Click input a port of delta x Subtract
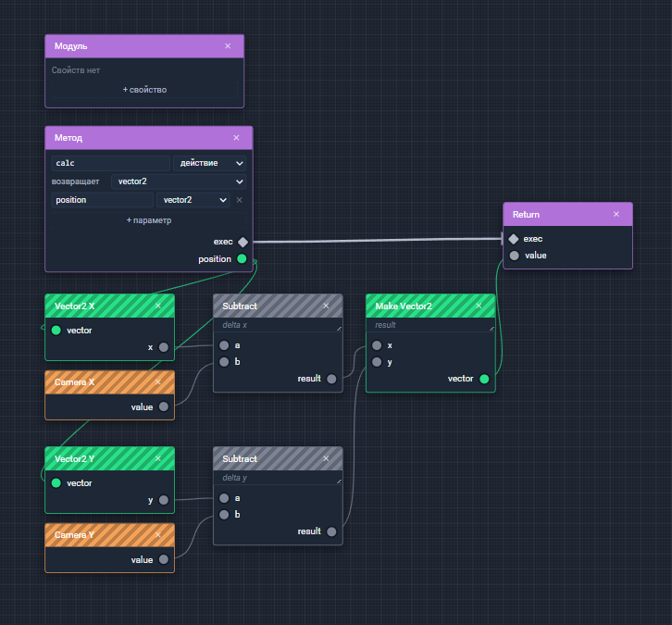The width and height of the screenshot is (672, 625). (224, 345)
